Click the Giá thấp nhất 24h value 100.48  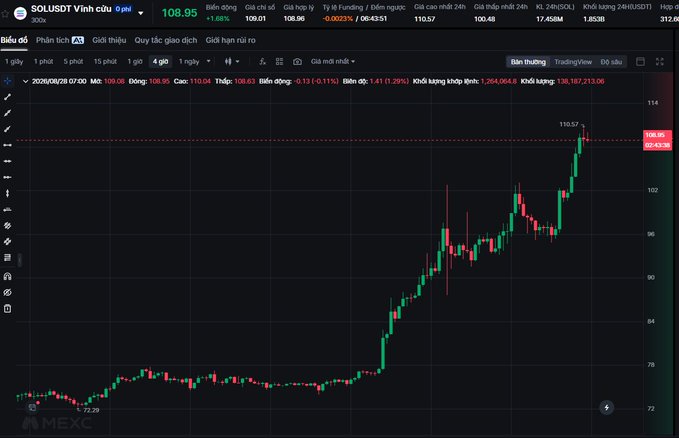484,19
